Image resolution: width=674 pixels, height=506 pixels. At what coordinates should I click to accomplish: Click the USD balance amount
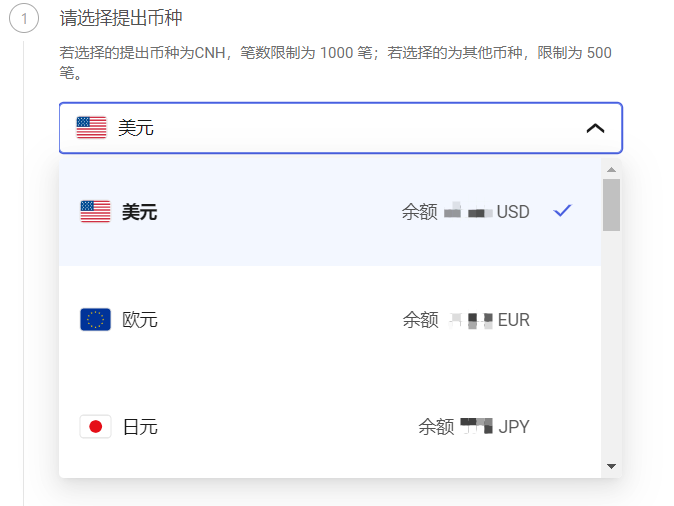[468, 212]
